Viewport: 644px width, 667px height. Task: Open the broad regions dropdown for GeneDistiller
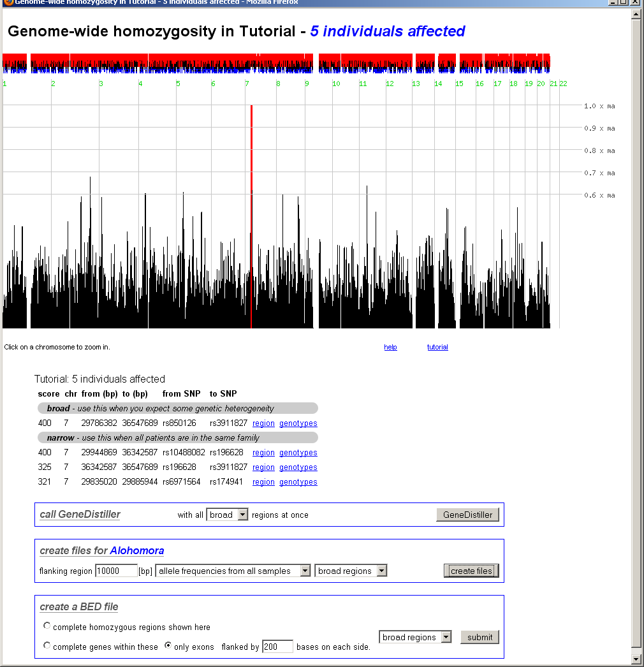[x=227, y=515]
